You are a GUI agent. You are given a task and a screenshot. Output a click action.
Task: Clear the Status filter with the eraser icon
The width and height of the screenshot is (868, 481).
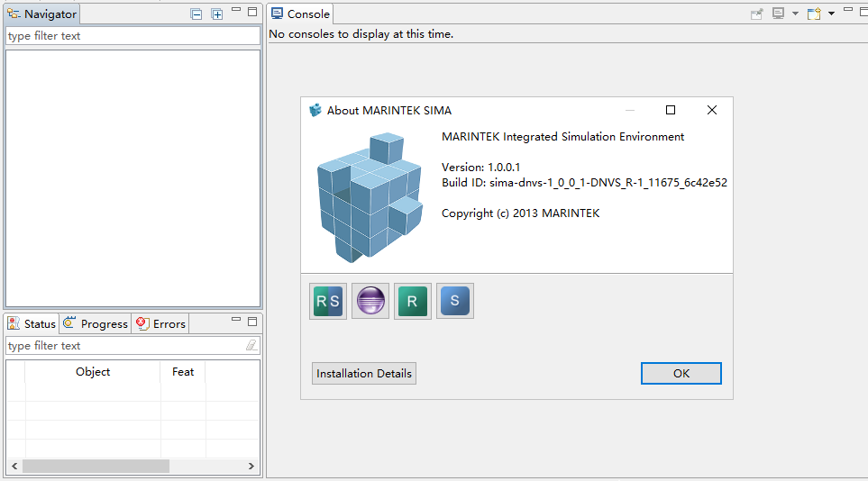(251, 345)
